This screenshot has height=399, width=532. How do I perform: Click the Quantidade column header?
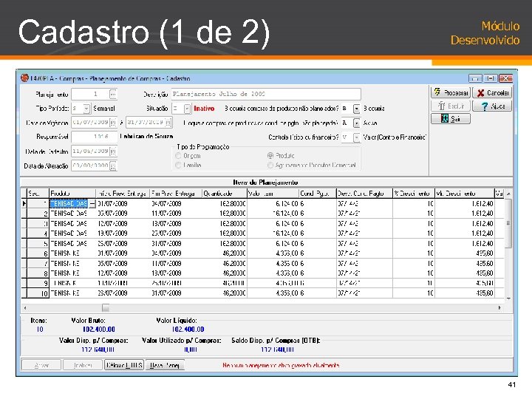coord(225,194)
